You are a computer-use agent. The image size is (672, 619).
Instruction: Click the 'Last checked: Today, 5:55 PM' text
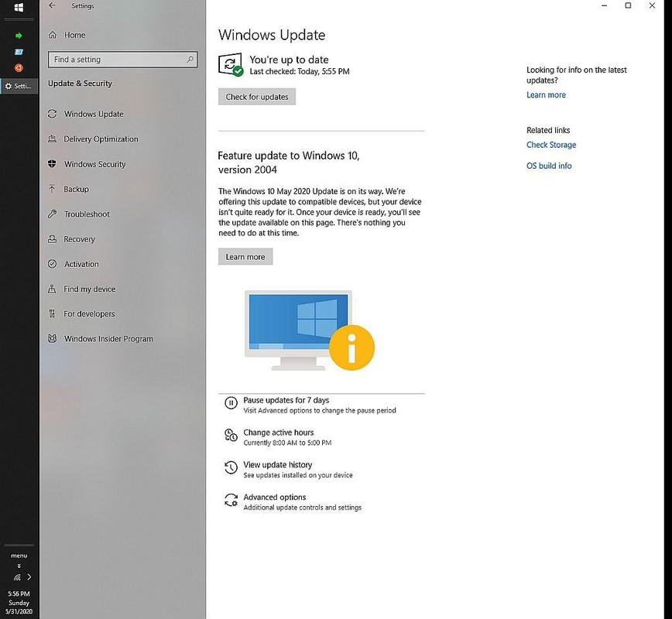click(299, 71)
